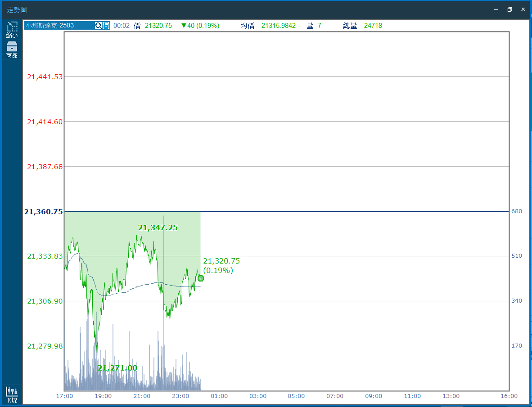Click the 均價 21315.9842 average value

point(278,26)
